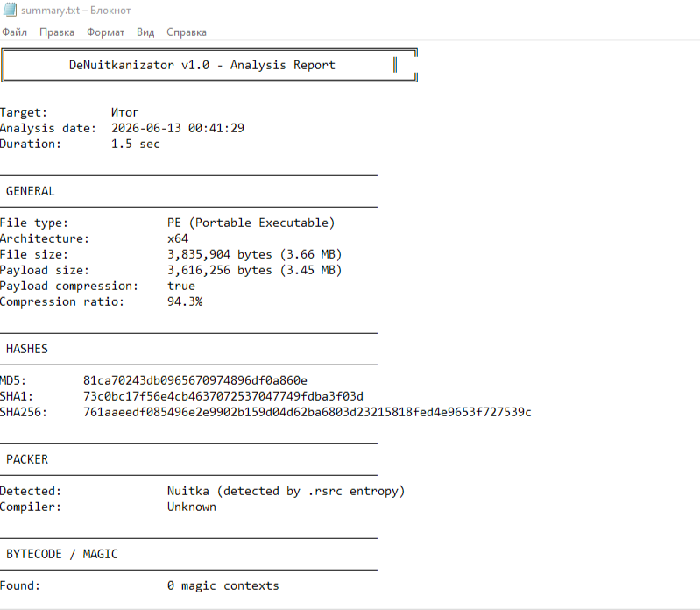This screenshot has height=610, width=700.
Task: Click the 'File size:' label
Action: (34, 254)
